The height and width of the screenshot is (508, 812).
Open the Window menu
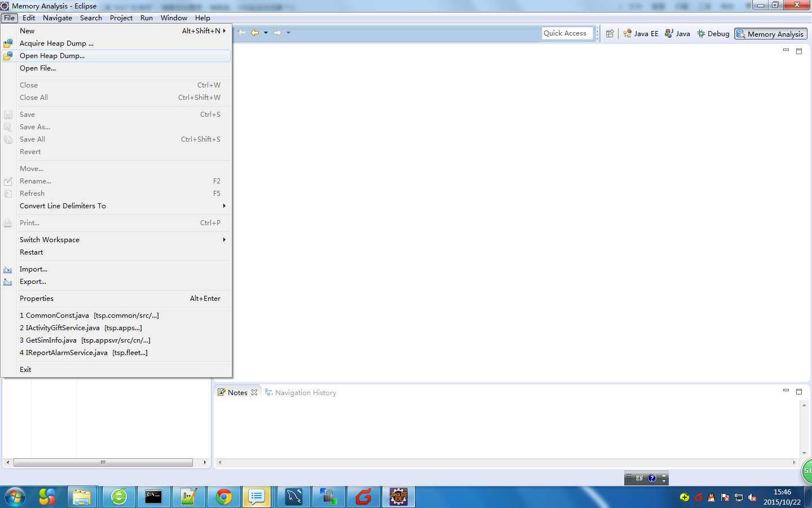[174, 18]
